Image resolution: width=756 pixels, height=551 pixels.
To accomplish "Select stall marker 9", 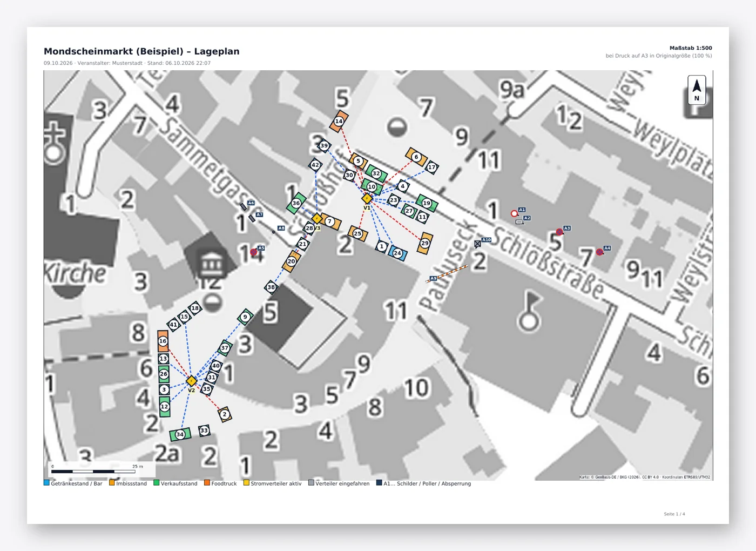I will pyautogui.click(x=245, y=317).
